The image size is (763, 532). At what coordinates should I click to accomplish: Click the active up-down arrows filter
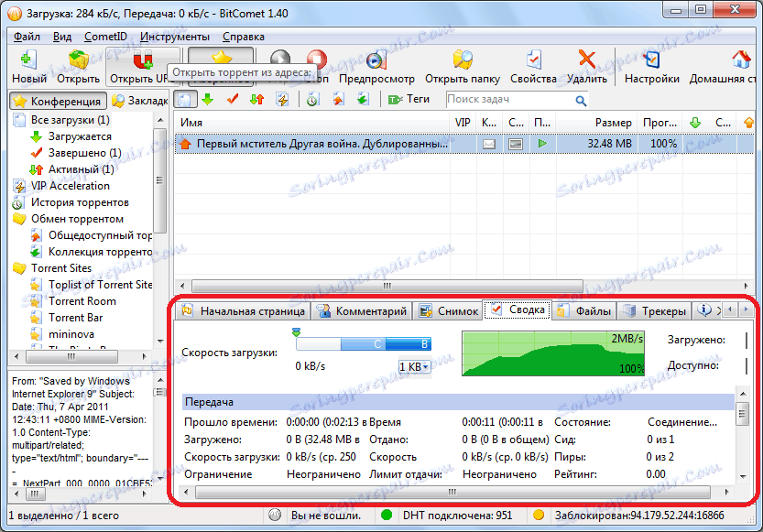tap(256, 99)
